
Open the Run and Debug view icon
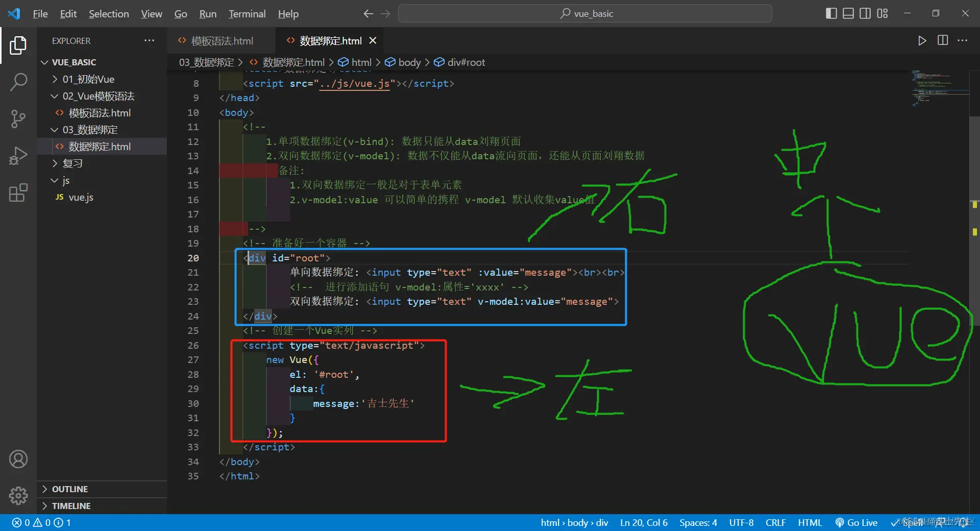click(18, 156)
